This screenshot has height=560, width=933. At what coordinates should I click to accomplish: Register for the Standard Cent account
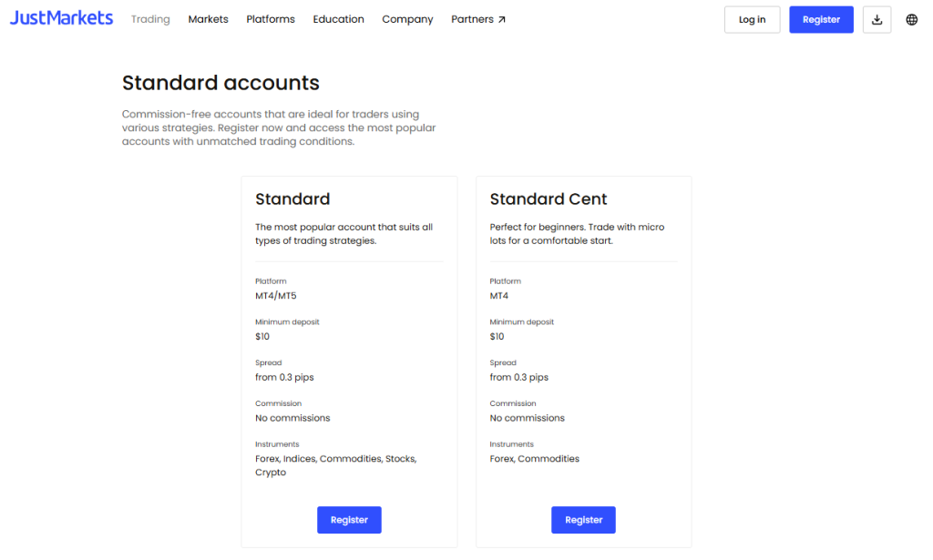pyautogui.click(x=583, y=520)
